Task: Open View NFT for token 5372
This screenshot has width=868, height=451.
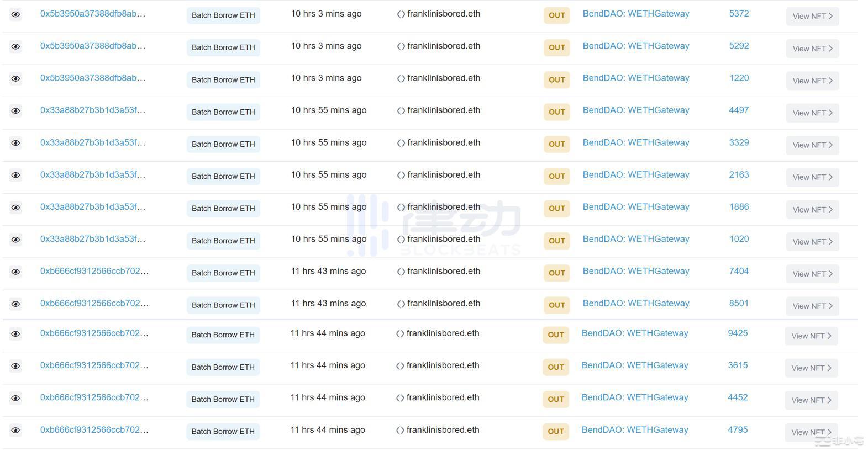Action: [812, 17]
